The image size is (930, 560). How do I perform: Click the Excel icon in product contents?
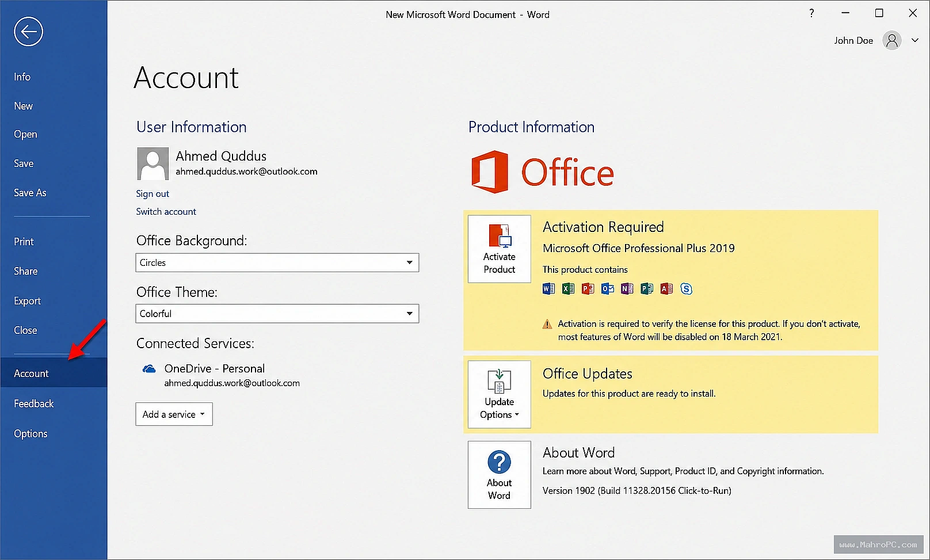point(568,289)
